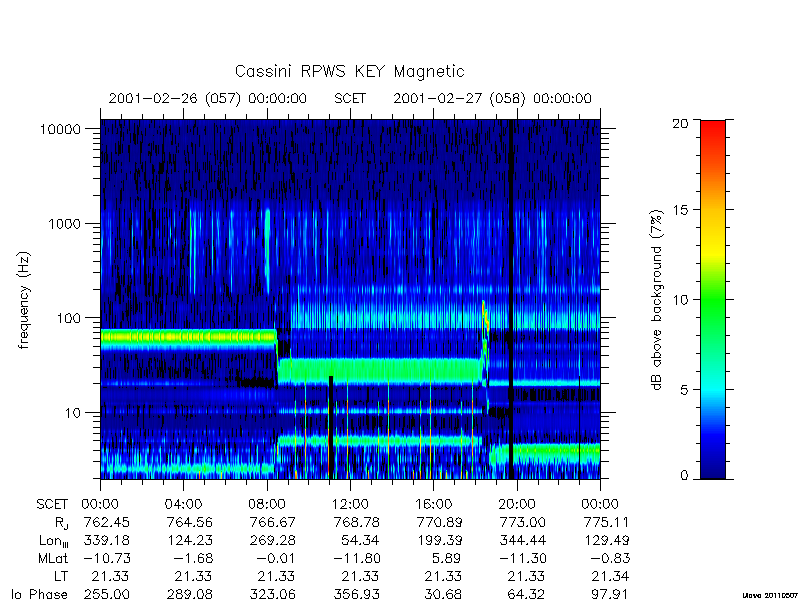Click the RJ row label
The width and height of the screenshot is (800, 600).
(61, 523)
